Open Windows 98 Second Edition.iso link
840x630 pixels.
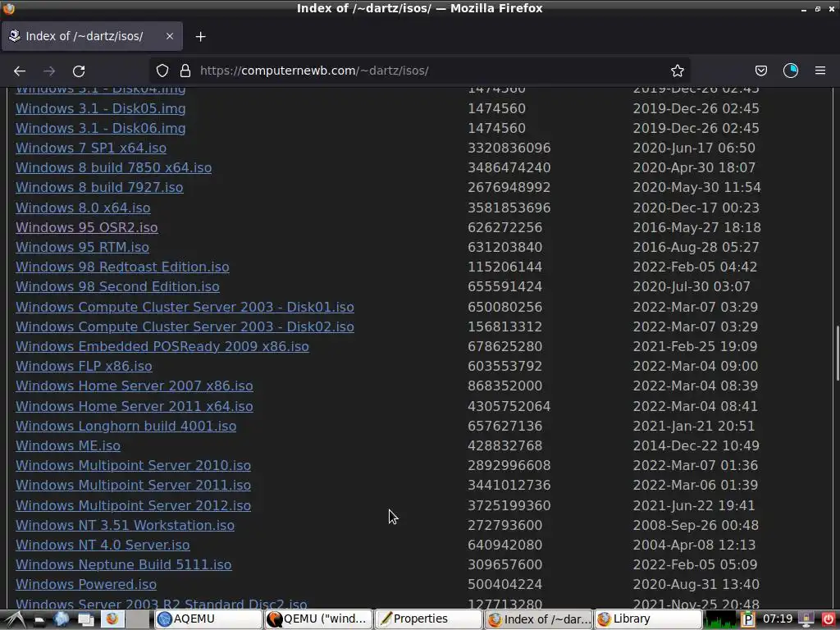pyautogui.click(x=117, y=286)
